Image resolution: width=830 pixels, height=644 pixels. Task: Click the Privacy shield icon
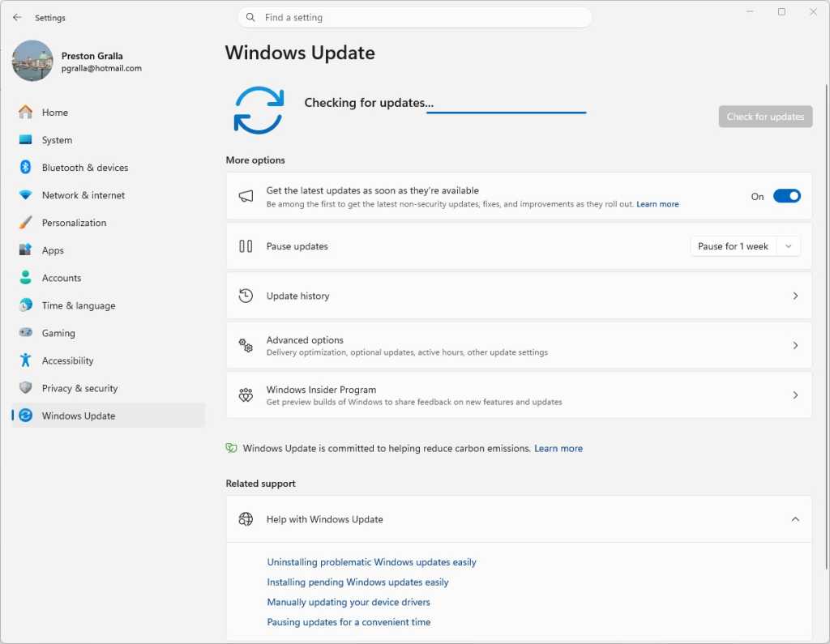click(x=25, y=387)
